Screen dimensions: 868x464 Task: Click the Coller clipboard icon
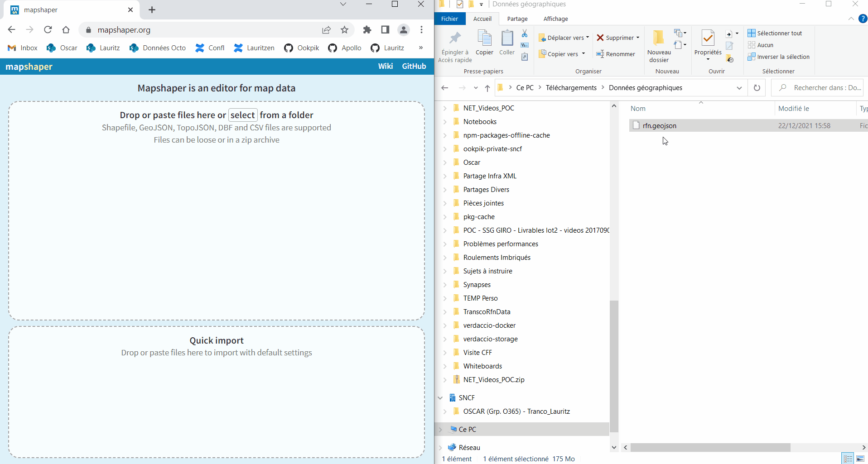coord(507,38)
